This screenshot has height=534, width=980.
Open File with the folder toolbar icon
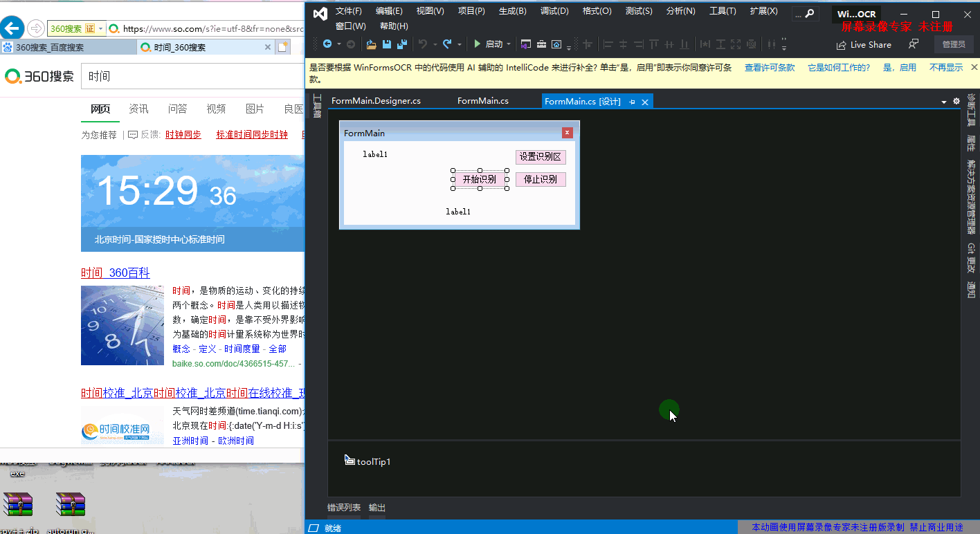click(372, 44)
